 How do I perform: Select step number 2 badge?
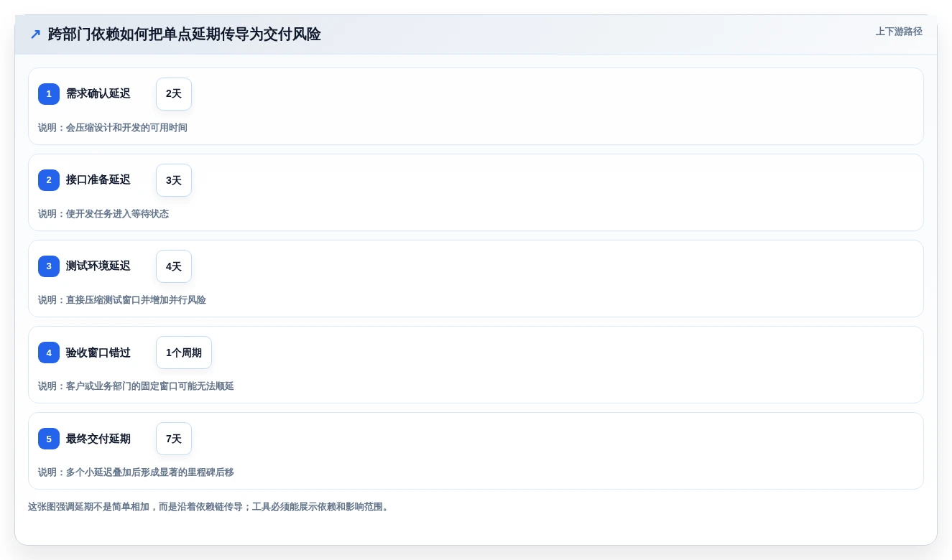[x=49, y=180]
